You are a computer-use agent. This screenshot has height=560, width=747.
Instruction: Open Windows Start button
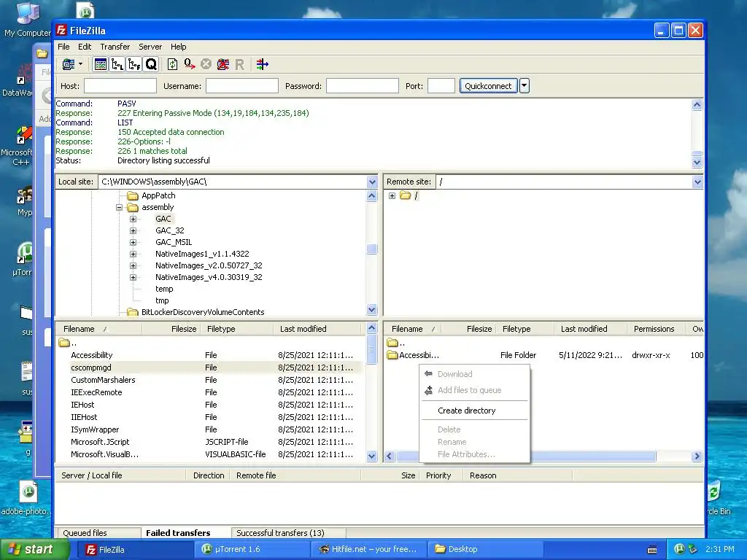34,550
